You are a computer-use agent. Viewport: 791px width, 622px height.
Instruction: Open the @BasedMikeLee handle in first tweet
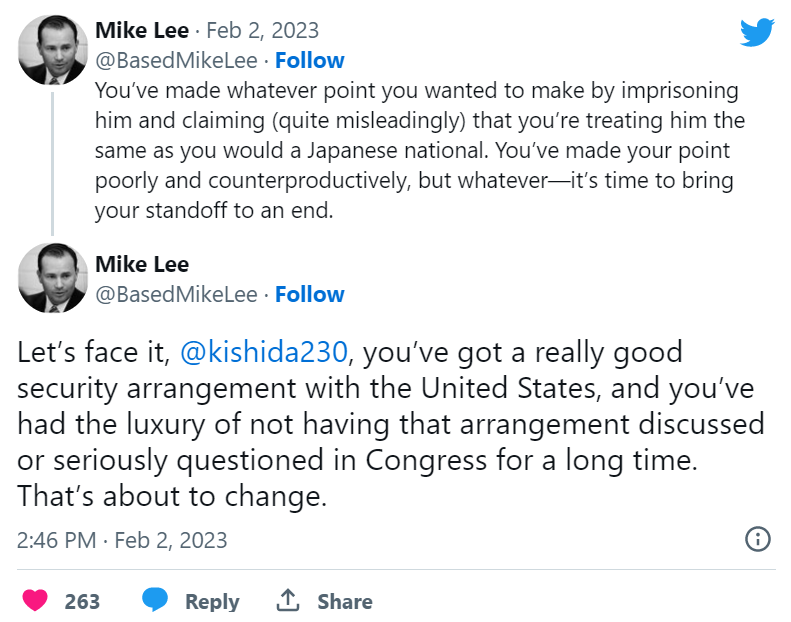click(177, 60)
